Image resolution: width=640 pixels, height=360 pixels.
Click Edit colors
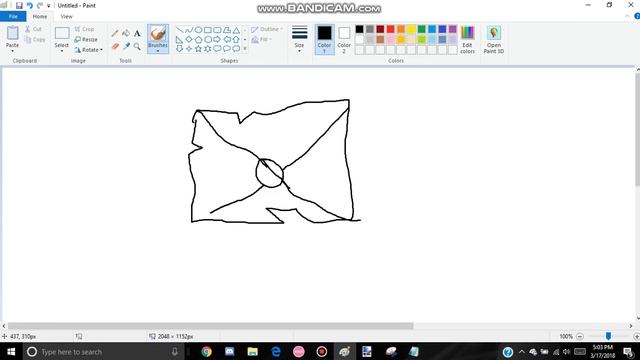467,40
